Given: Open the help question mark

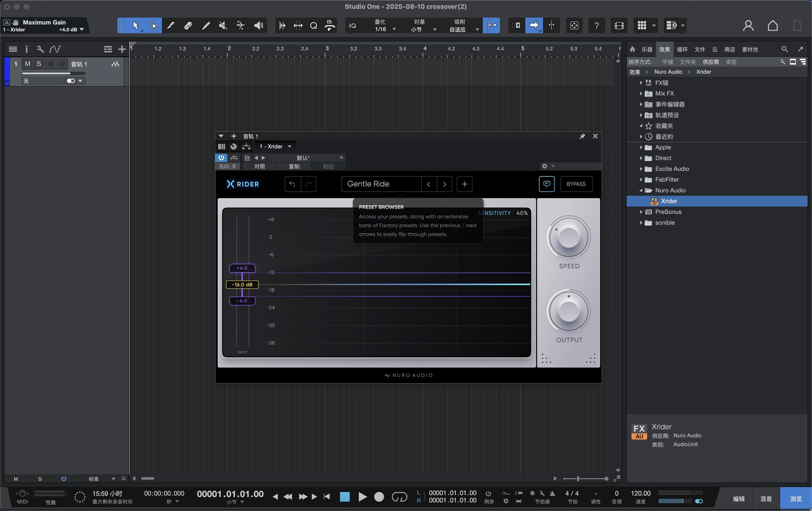Looking at the screenshot, I should [596, 26].
